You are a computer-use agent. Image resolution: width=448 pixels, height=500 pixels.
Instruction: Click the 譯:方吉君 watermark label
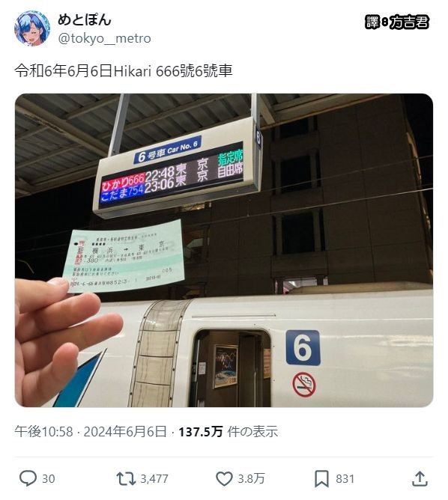click(396, 22)
